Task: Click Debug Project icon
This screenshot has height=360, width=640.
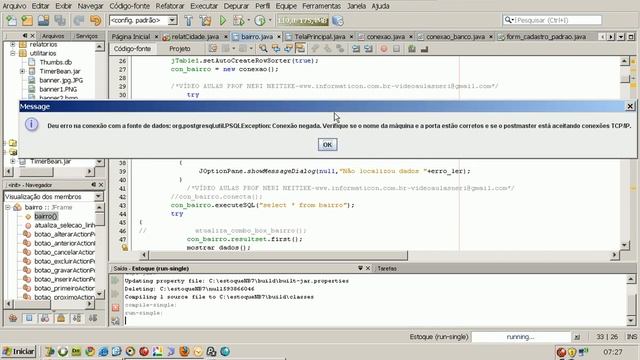Action: click(x=238, y=20)
